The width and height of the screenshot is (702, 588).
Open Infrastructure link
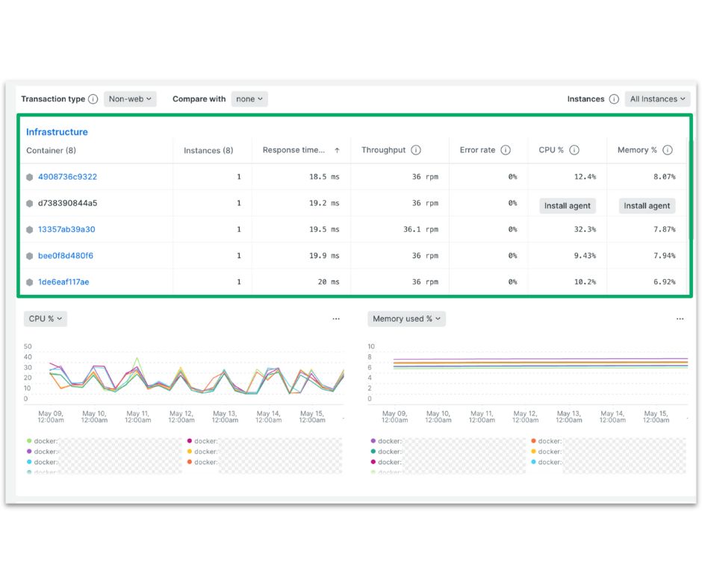coord(57,132)
